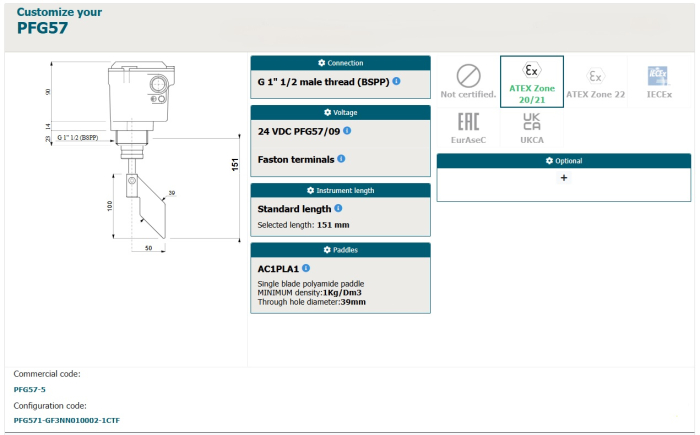
Task: Click the Optional section header
Action: click(x=563, y=160)
